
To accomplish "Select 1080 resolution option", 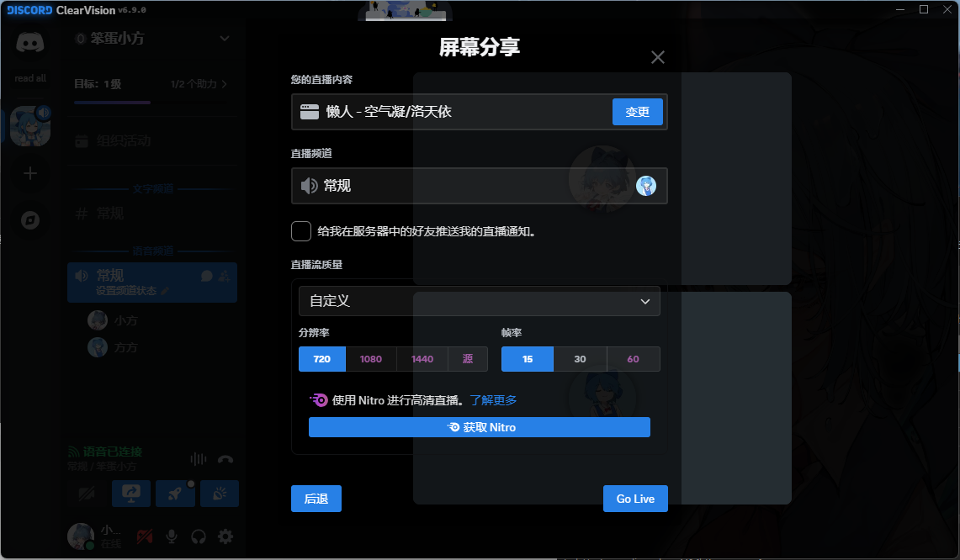I will click(x=371, y=359).
